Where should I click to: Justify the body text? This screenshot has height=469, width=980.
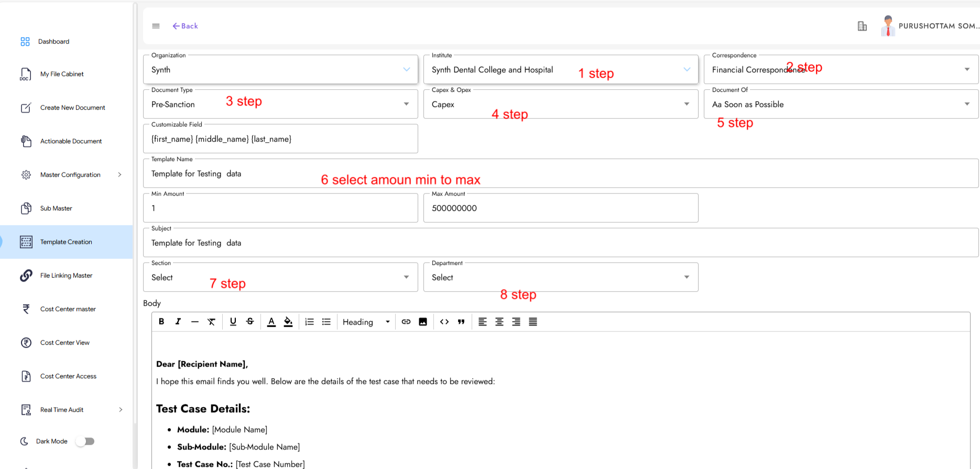coord(533,322)
